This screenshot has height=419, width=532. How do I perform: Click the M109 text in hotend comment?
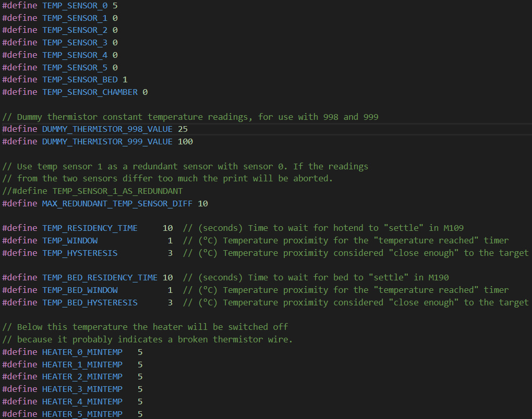click(x=454, y=228)
